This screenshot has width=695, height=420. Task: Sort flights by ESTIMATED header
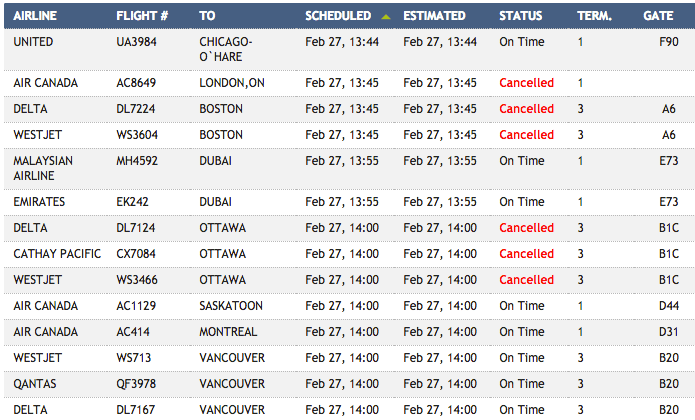[x=434, y=16]
